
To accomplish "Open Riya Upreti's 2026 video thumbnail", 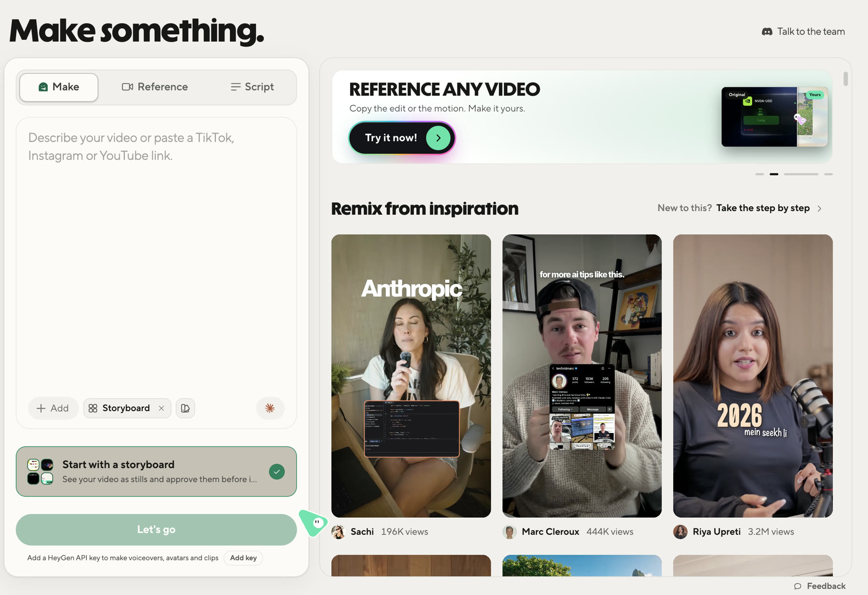I will click(x=753, y=376).
